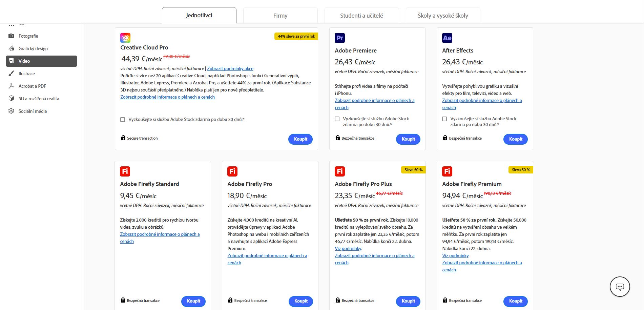Viewport: 644px width, 310px height.
Task: Click Koupit for Adobe Firefly Pro Plus
Action: pos(408,301)
